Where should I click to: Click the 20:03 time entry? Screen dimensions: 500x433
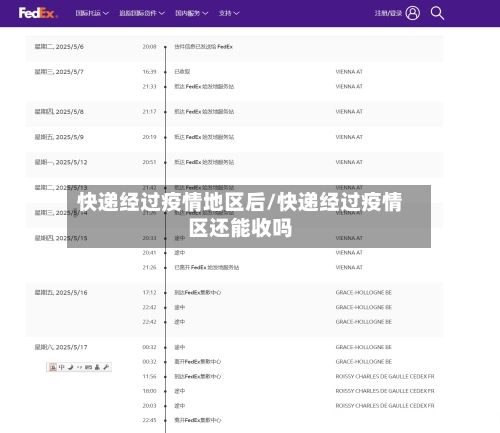point(149,406)
